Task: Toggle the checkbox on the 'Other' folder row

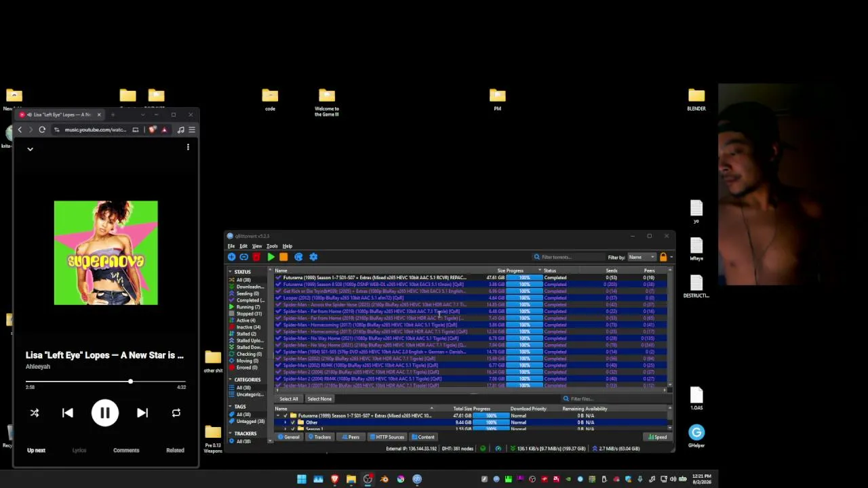Action: click(x=292, y=422)
